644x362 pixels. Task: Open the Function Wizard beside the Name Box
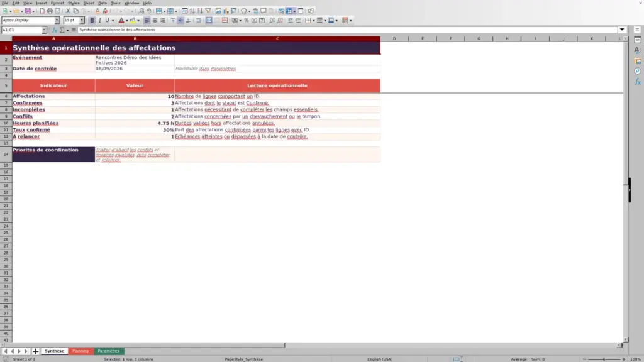pos(54,30)
